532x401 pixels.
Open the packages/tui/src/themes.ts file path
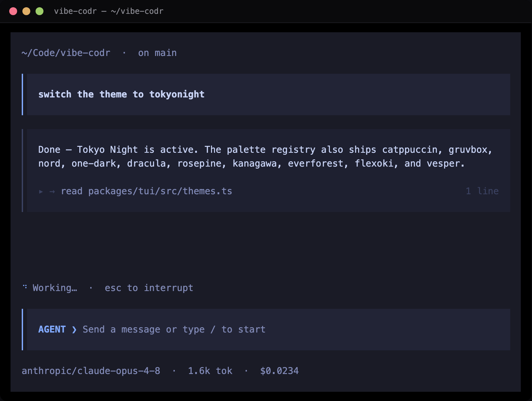coord(160,191)
